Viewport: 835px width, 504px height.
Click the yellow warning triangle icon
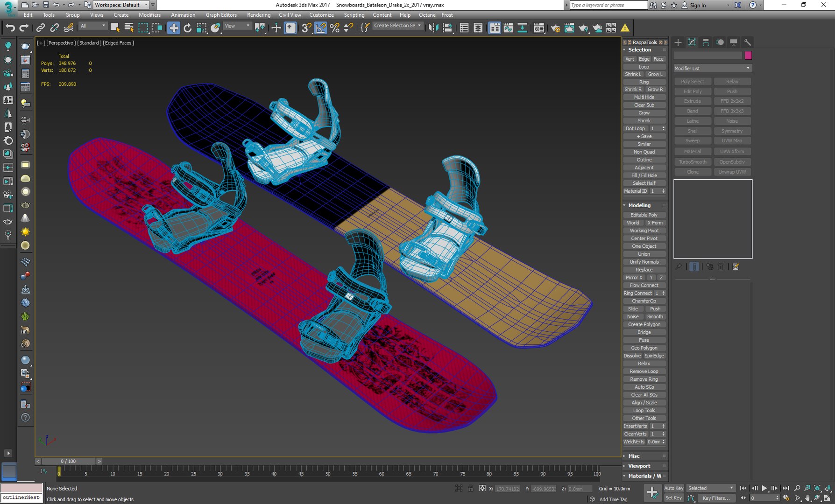[625, 28]
